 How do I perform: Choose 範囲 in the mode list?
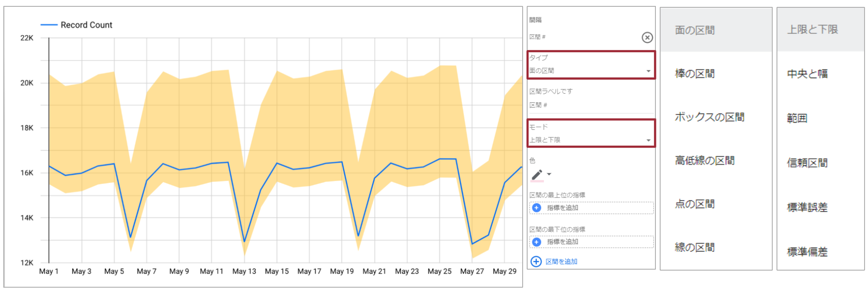pos(797,118)
